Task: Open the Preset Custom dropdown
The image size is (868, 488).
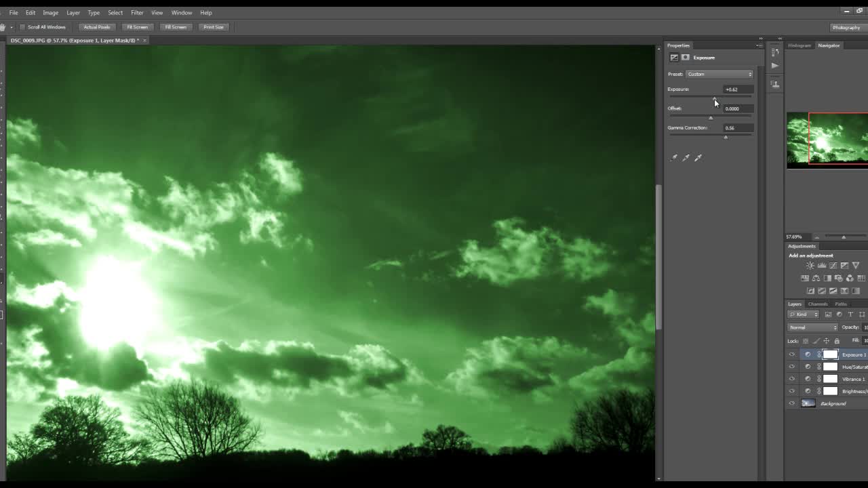Action: coord(719,74)
